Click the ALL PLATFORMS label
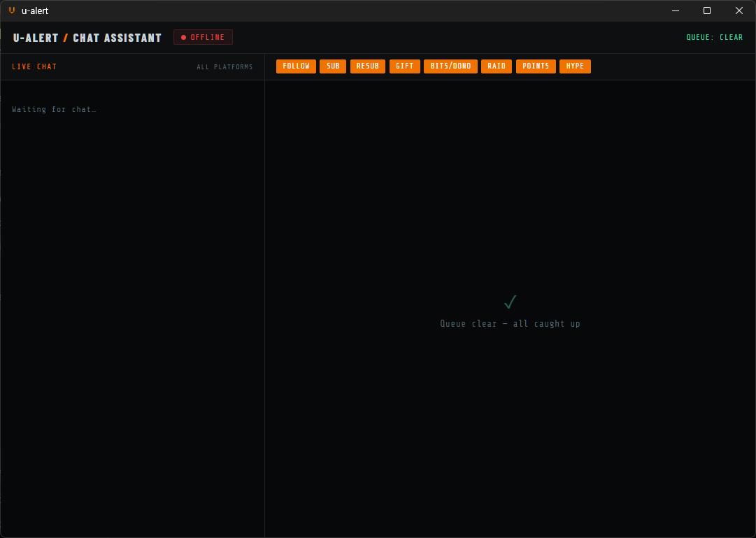Image resolution: width=756 pixels, height=538 pixels. pos(224,67)
